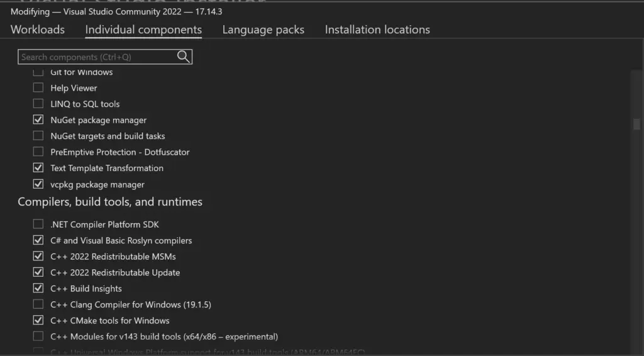Viewport: 644px width, 356px height.
Task: Check the LINQ to SQL tools option
Action: pyautogui.click(x=38, y=104)
